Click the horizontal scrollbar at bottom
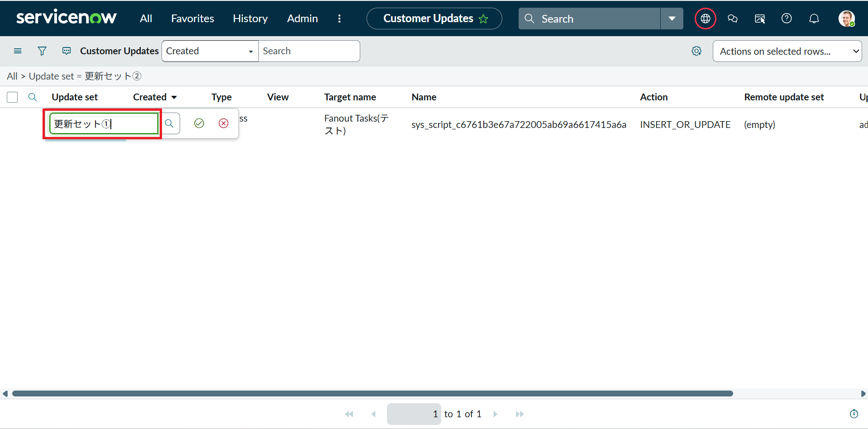Image resolution: width=868 pixels, height=429 pixels. pyautogui.click(x=372, y=394)
